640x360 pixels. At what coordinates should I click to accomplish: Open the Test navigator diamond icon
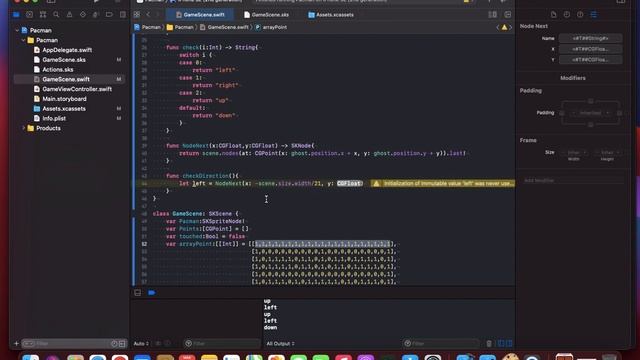[83, 15]
